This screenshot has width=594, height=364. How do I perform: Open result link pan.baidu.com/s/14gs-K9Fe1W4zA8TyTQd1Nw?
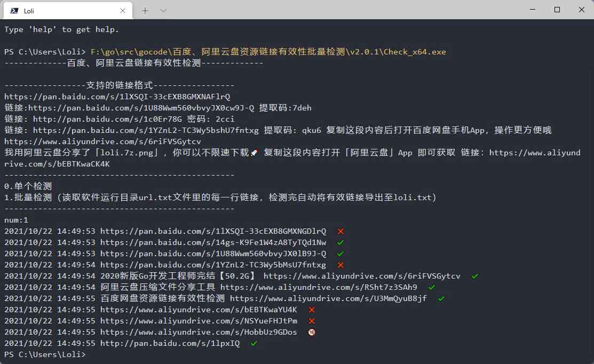[213, 242]
